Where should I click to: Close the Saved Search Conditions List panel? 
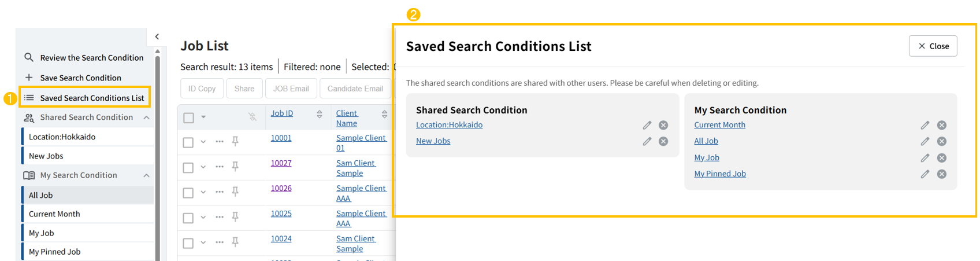(x=933, y=46)
